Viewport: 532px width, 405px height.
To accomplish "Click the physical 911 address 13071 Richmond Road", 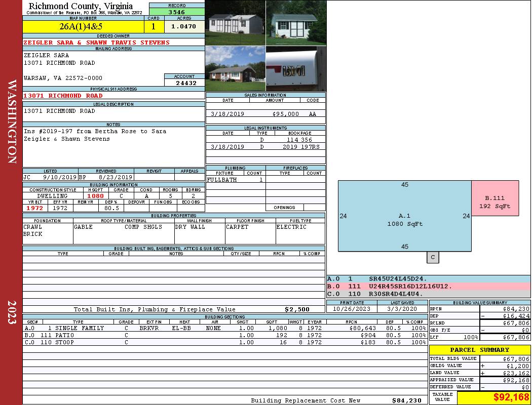I will click(x=63, y=96).
